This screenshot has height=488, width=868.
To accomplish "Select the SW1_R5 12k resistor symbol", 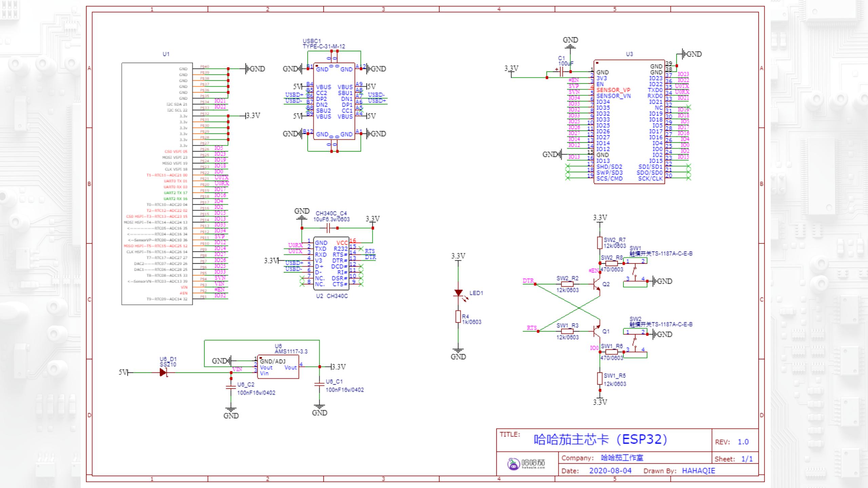I will 599,379.
